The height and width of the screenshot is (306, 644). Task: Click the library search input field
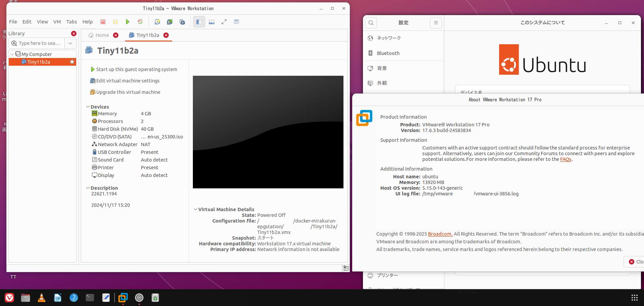[x=37, y=43]
